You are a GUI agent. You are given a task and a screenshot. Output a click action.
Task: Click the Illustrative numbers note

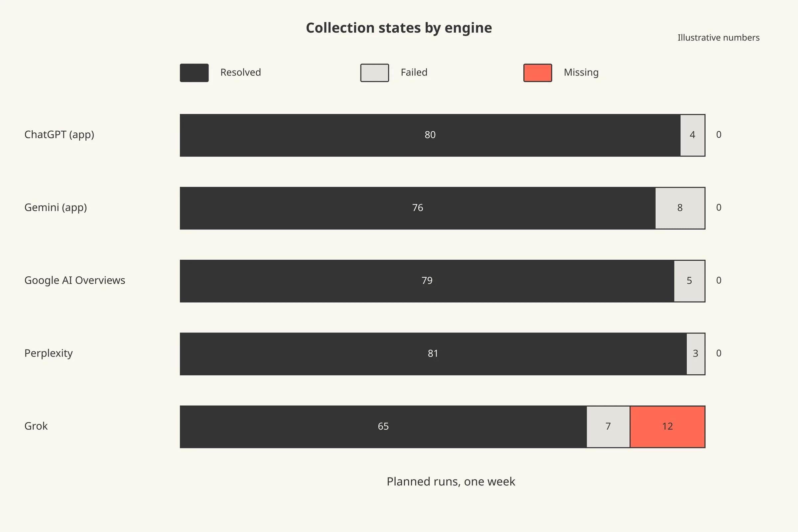[x=719, y=38]
